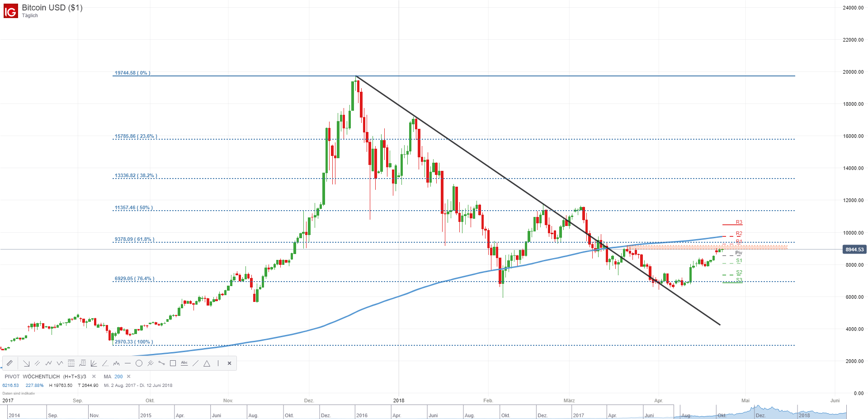Remove the MA 200 indicator

(128, 376)
